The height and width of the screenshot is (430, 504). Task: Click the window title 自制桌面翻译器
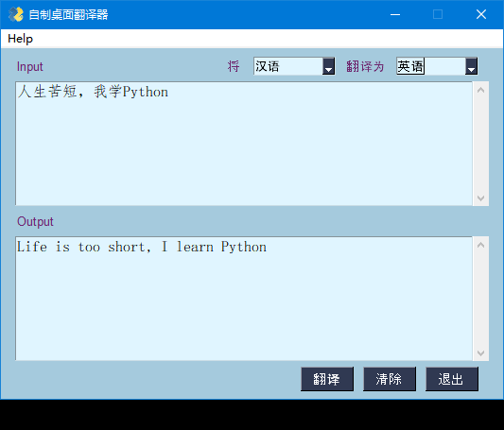click(x=68, y=15)
